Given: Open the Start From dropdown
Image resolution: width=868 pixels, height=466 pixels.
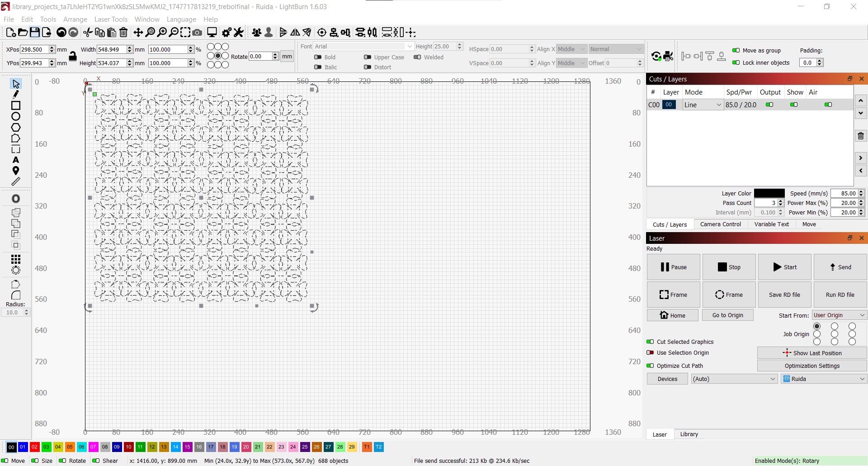Looking at the screenshot, I should (839, 315).
